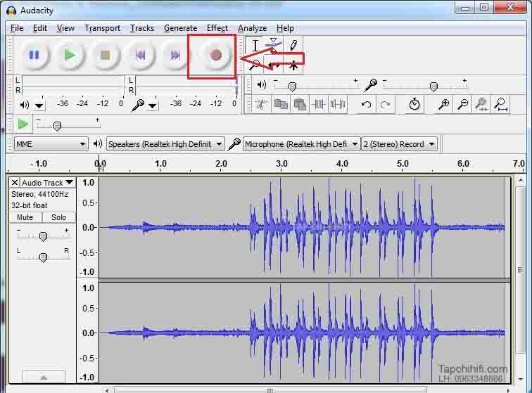Click the upper left-channel waveform
This screenshot has width=532, height=393.
(304, 228)
